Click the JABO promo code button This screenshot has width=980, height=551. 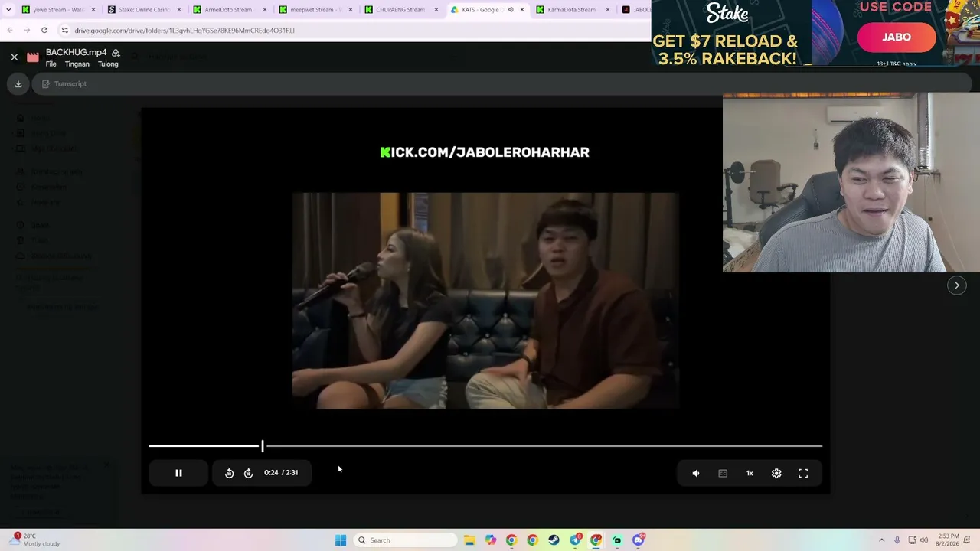click(897, 37)
